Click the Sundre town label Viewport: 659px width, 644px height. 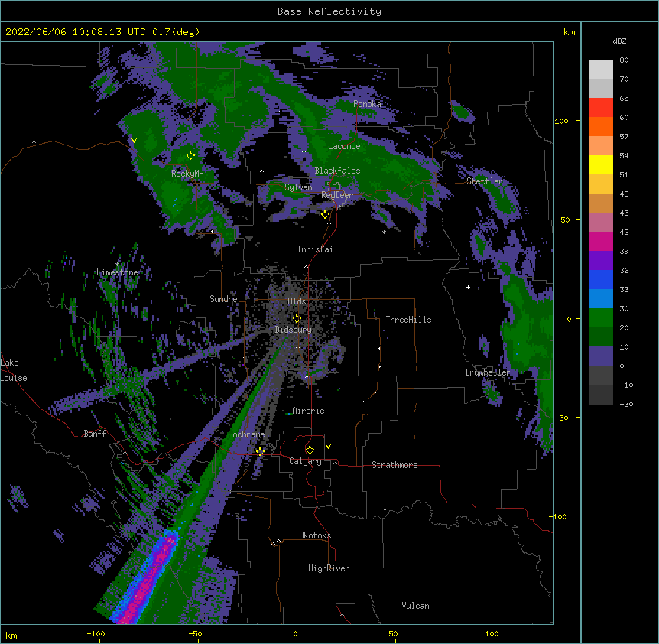pos(223,299)
